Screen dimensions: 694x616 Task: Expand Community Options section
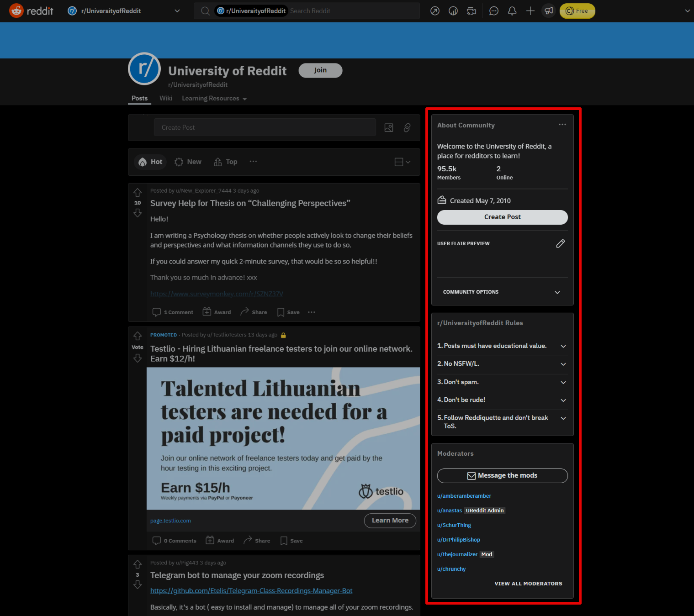tap(503, 292)
